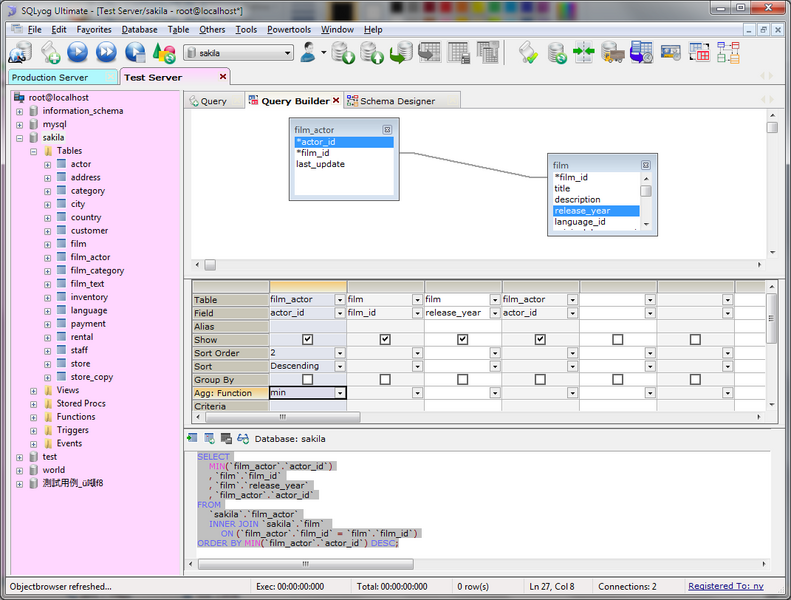The image size is (791, 600).
Task: Click database icon with curved green arrow
Action: pos(401,52)
